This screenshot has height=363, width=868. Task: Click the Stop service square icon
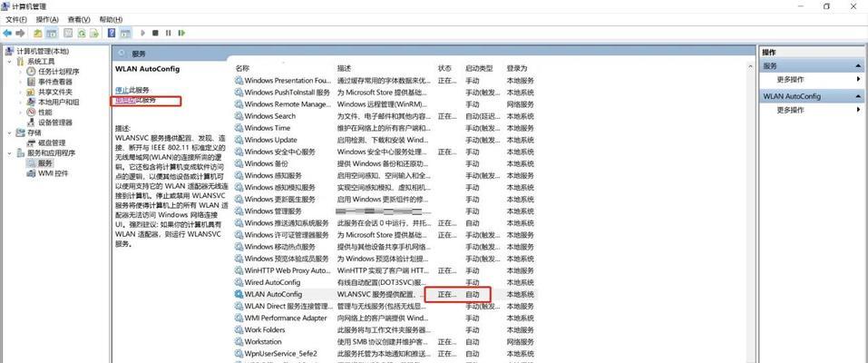click(156, 34)
